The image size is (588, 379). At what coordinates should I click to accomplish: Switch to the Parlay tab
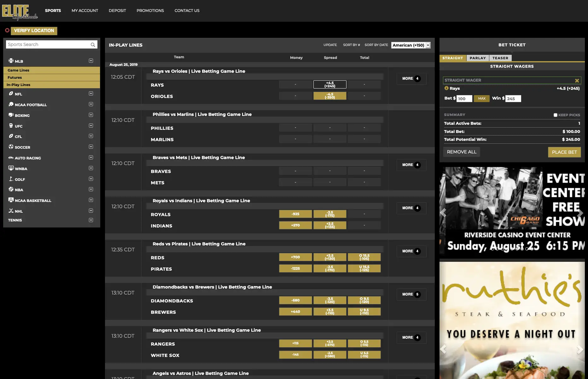(478, 58)
